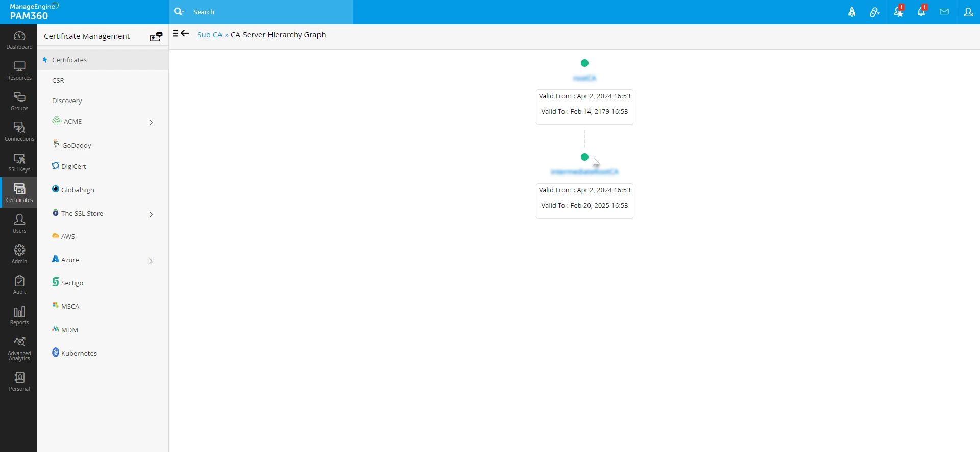Image resolution: width=980 pixels, height=452 pixels.
Task: Open Advanced Analytics
Action: pyautogui.click(x=19, y=348)
